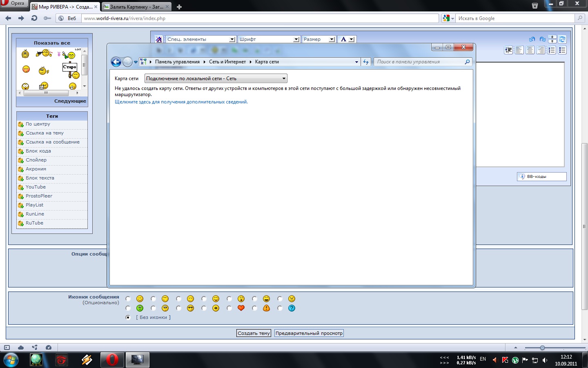
Task: Click the Winamp lightning icon in the taskbar
Action: pyautogui.click(x=87, y=360)
